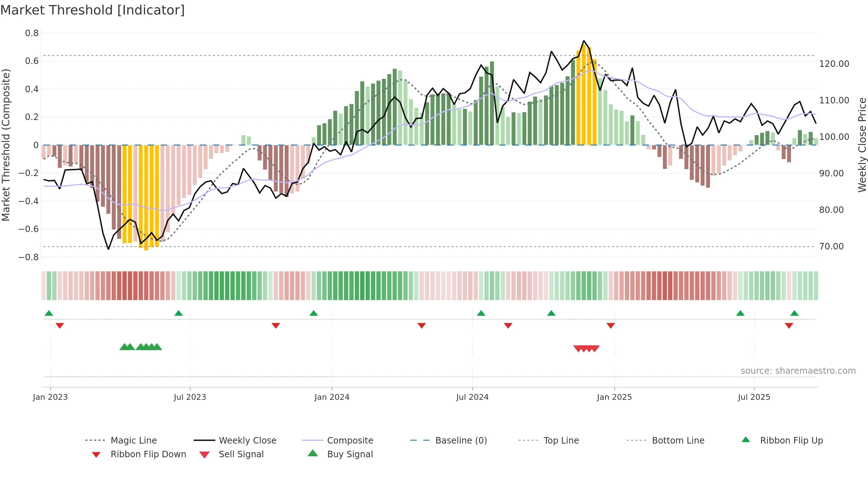Click the ribbon flip down marker just before Jan 2025

pos(611,326)
